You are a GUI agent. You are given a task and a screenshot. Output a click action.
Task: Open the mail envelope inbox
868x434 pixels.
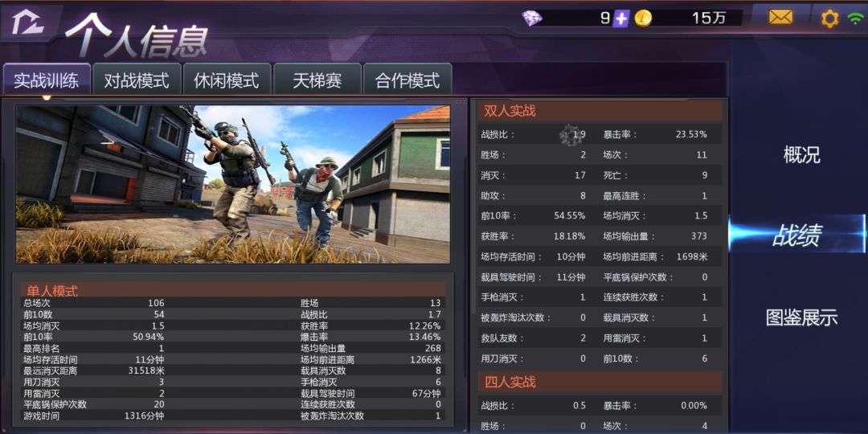780,17
